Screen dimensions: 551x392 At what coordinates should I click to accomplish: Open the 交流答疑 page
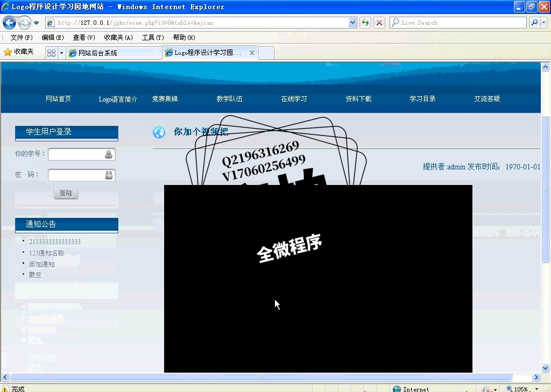[x=487, y=99]
